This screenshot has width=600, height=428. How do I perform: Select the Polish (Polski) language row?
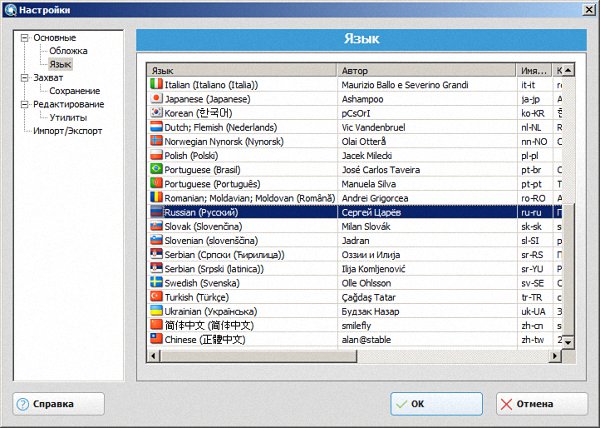tap(240, 156)
